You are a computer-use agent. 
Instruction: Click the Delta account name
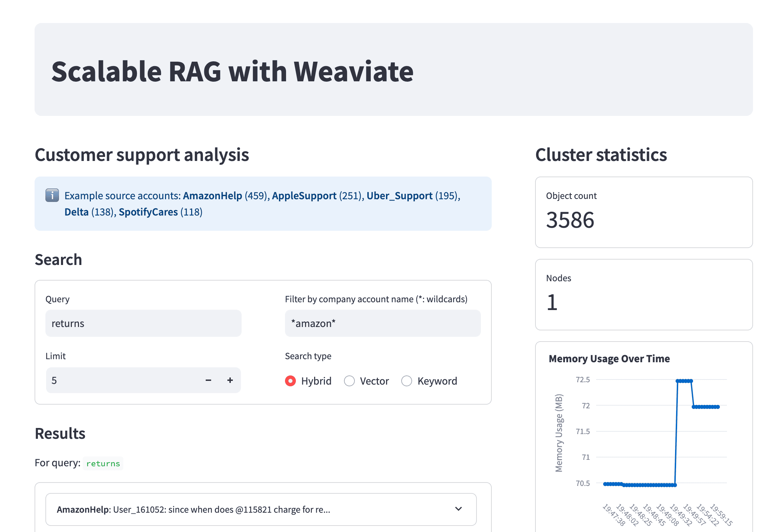point(77,212)
